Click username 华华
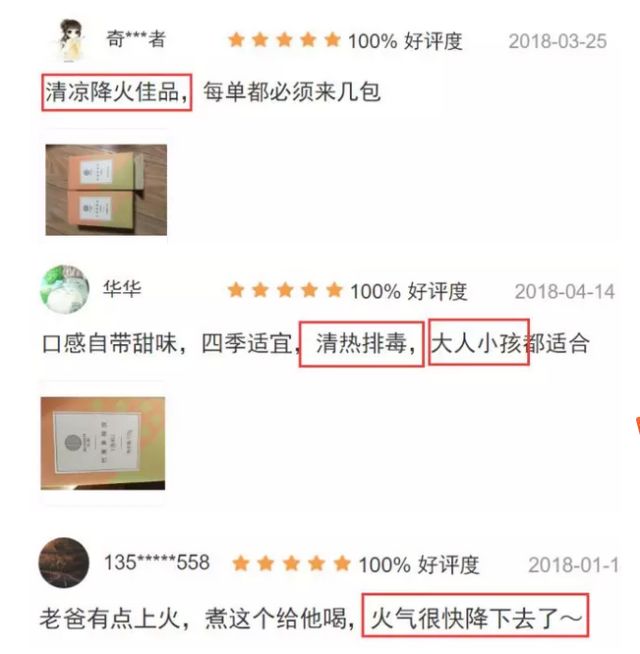Viewport: 640px width, 654px height. tap(122, 289)
